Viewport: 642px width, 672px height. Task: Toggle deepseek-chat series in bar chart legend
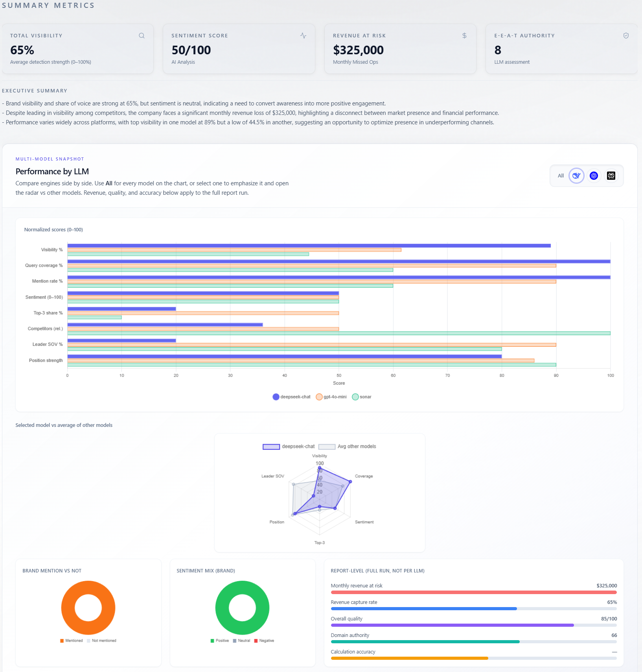292,397
